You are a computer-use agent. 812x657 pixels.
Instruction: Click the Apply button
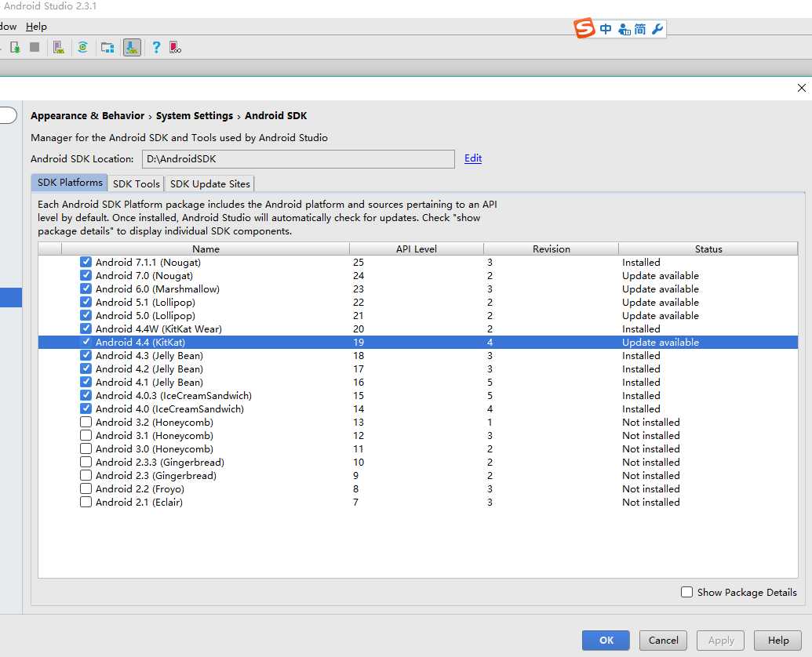721,641
